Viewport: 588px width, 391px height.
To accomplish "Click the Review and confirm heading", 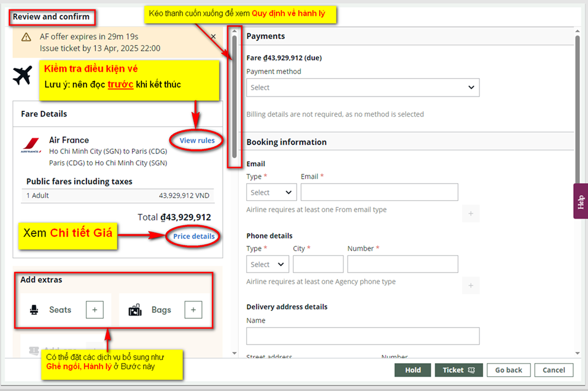I will (51, 17).
